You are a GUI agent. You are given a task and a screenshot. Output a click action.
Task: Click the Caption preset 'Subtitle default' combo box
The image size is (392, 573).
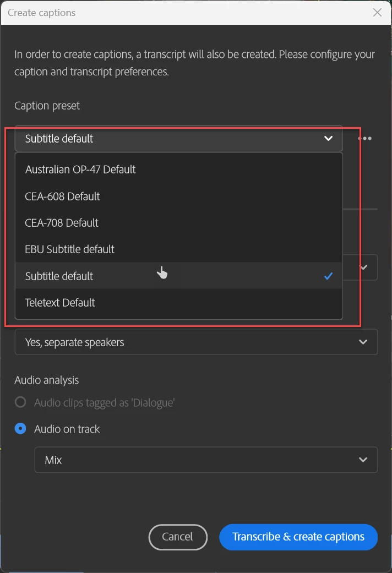(x=165, y=139)
